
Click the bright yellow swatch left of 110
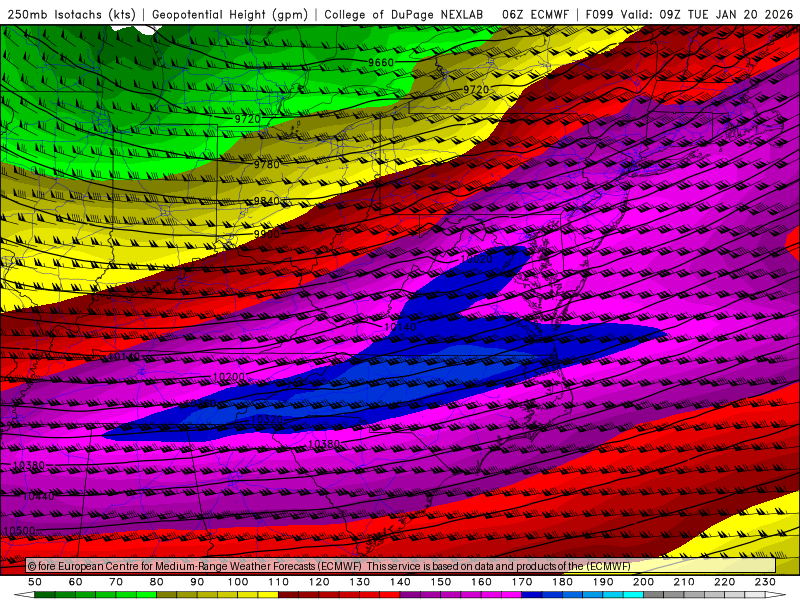pyautogui.click(x=268, y=594)
